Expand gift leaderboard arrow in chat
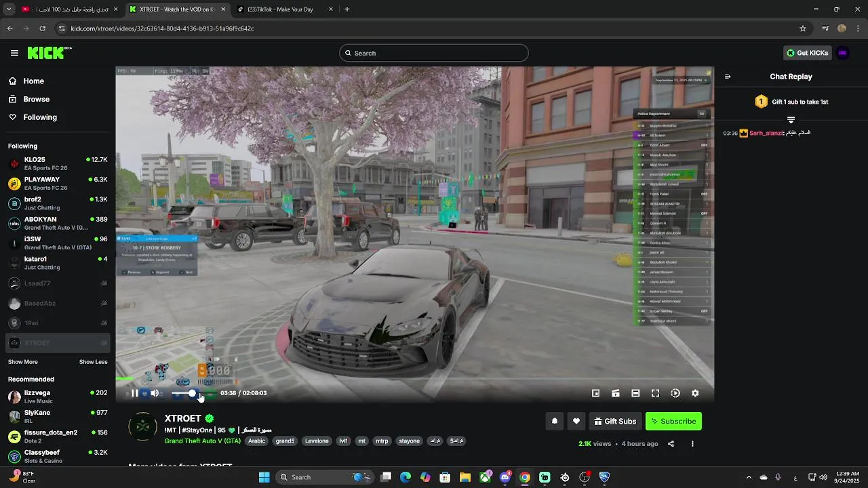Viewport: 868px width, 488px height. [x=791, y=120]
